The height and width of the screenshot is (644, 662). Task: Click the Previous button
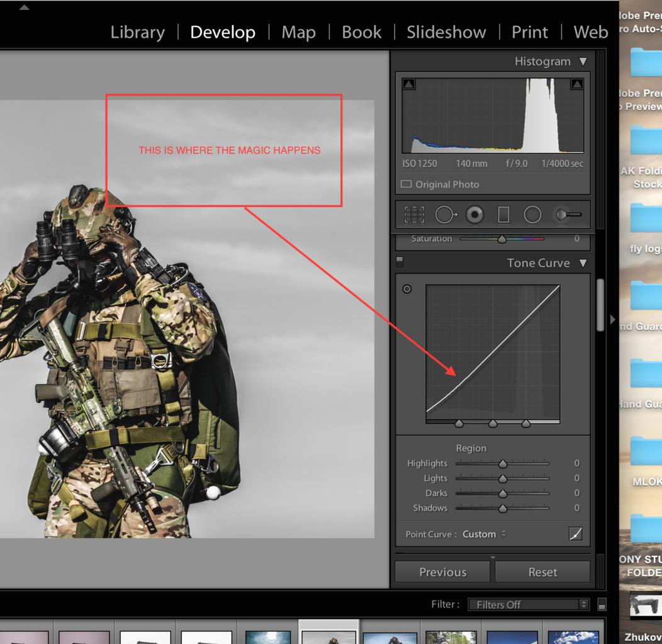442,572
